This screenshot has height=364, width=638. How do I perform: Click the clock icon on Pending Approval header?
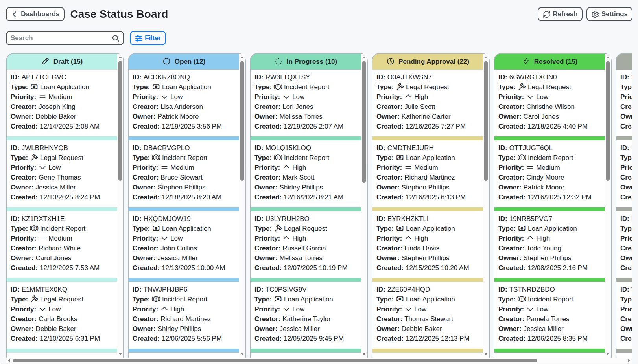pos(390,61)
